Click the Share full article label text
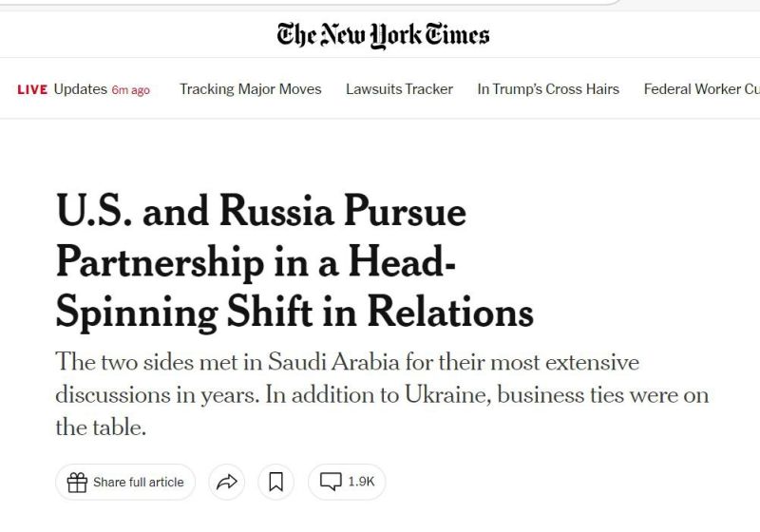This screenshot has width=760, height=532. click(139, 482)
